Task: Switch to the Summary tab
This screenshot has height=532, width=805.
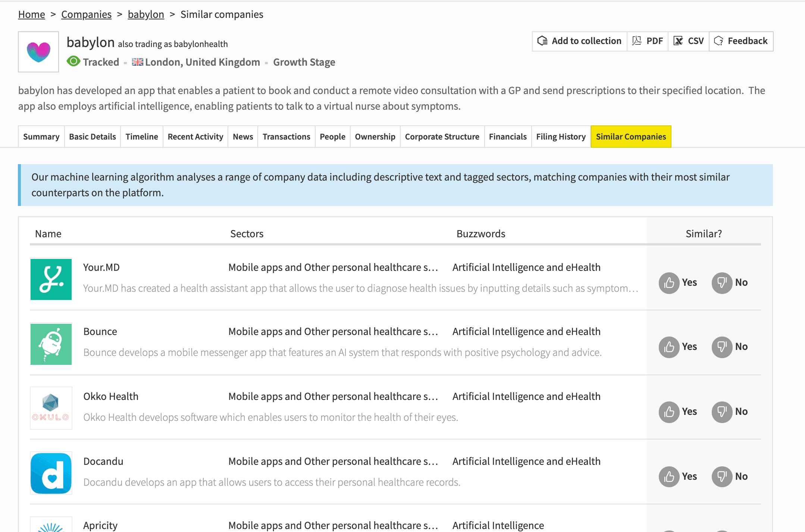Action: pos(41,137)
